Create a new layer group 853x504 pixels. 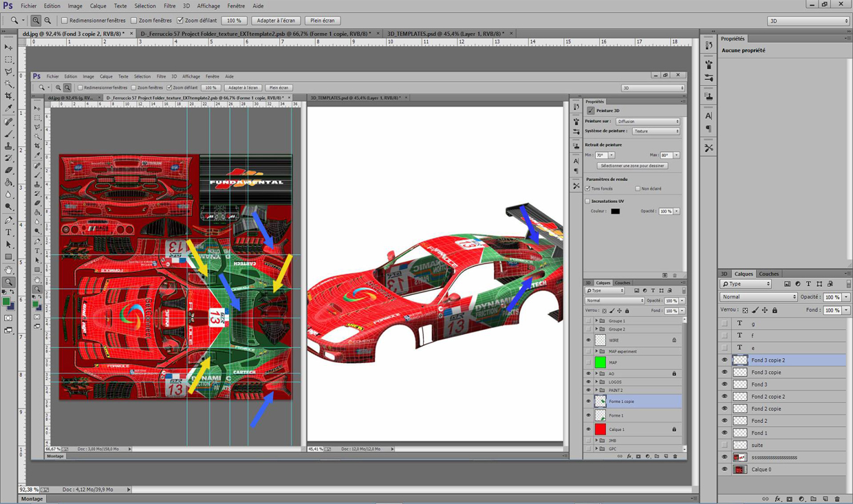(813, 499)
